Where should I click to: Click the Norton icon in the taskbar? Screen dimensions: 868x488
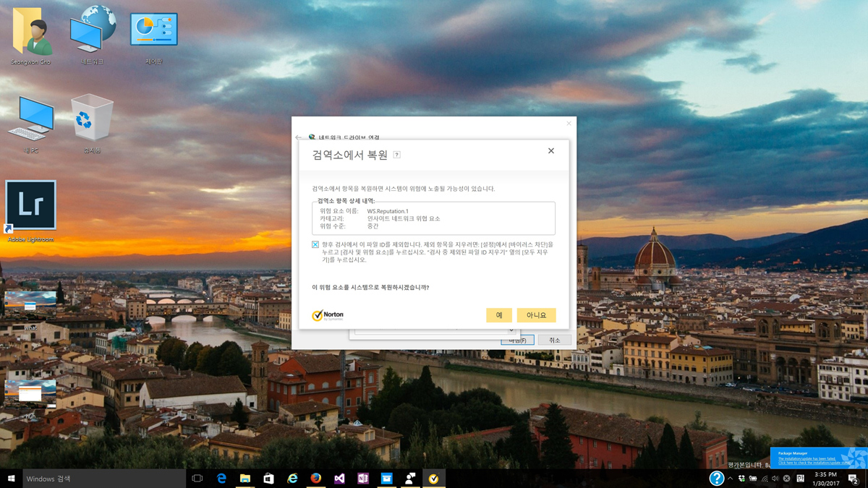click(433, 479)
